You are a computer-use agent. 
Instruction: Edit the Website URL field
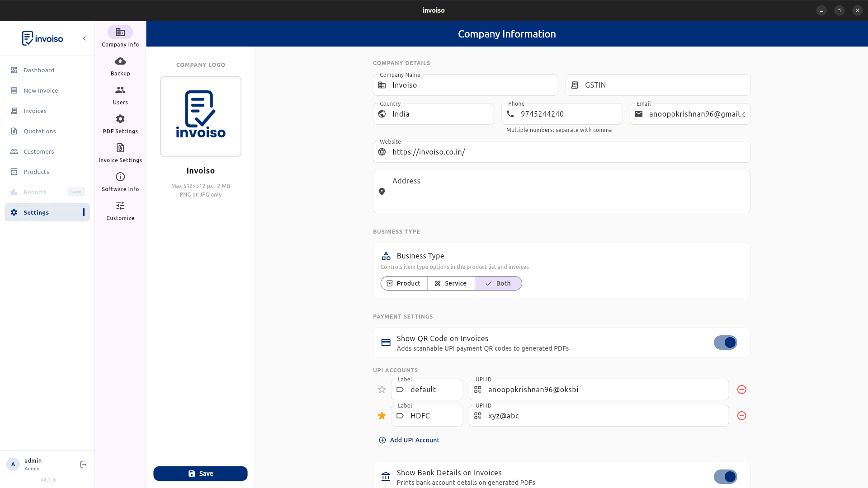[561, 152]
